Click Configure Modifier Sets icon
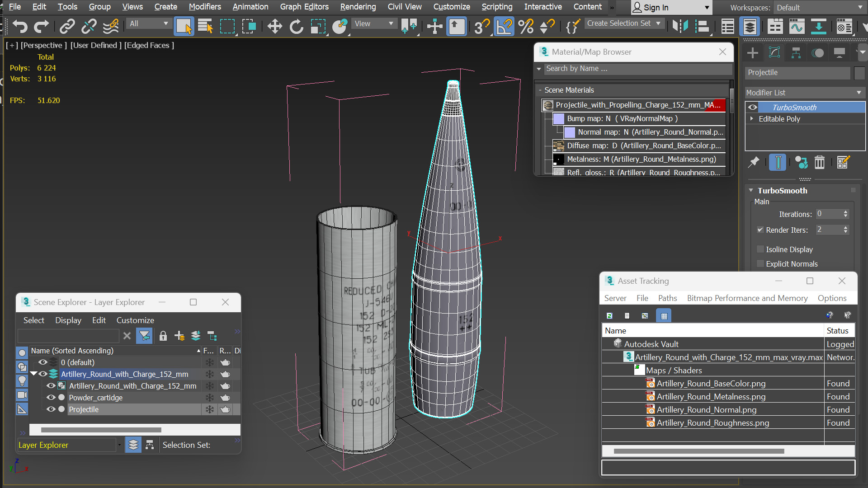 pyautogui.click(x=843, y=162)
